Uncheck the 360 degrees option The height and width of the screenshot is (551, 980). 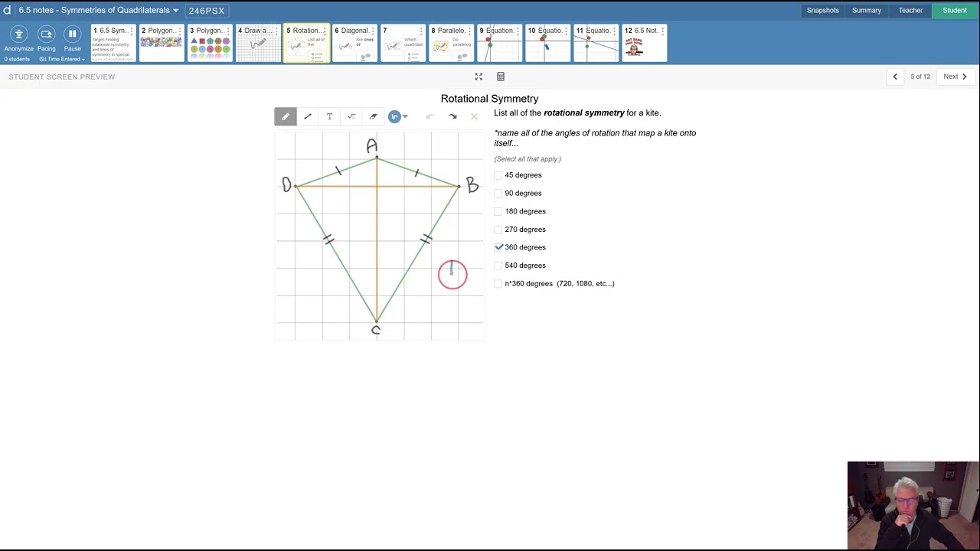(498, 247)
